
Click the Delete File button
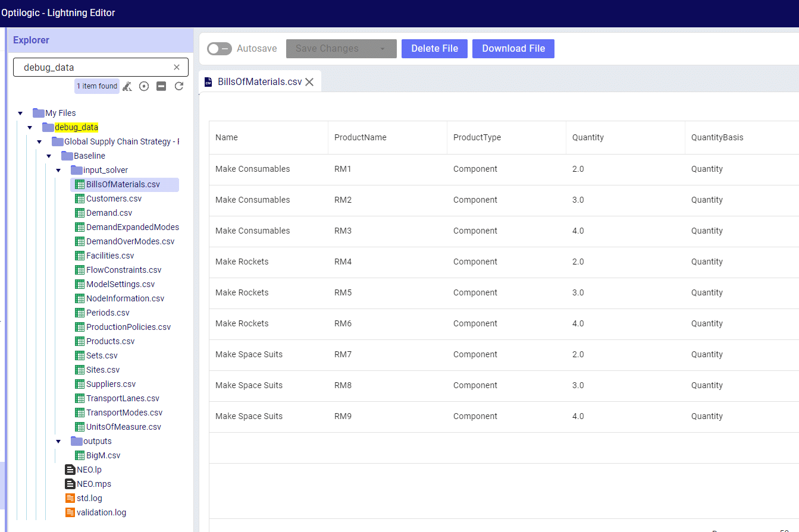(434, 49)
